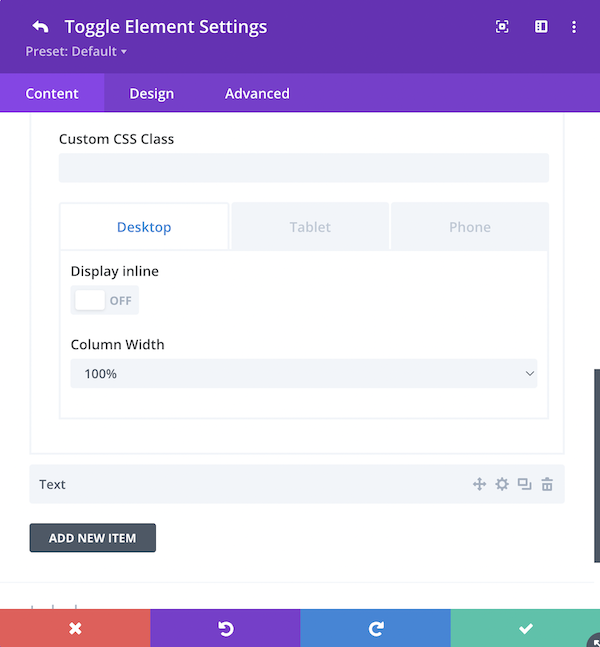Switch to the Advanced tab
The width and height of the screenshot is (600, 647).
(257, 93)
